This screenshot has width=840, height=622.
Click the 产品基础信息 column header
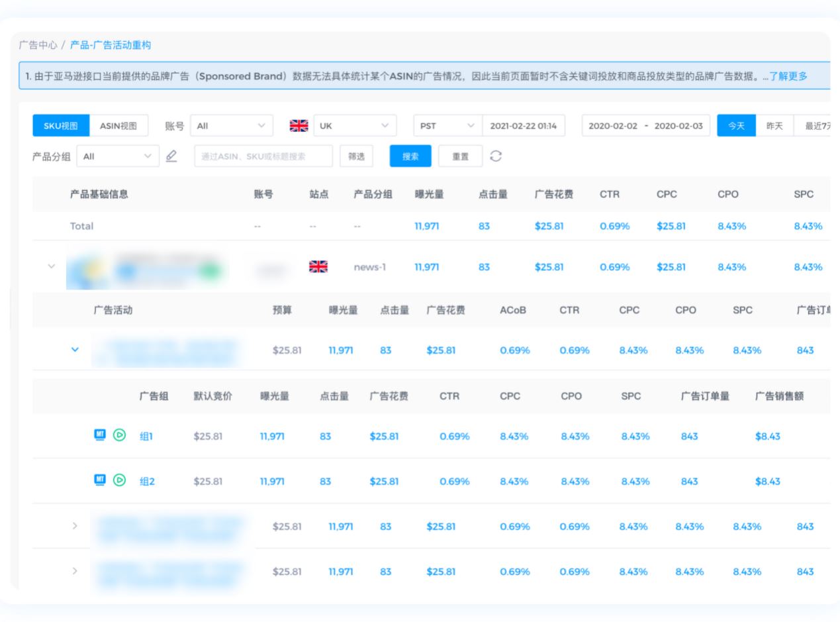click(x=99, y=194)
